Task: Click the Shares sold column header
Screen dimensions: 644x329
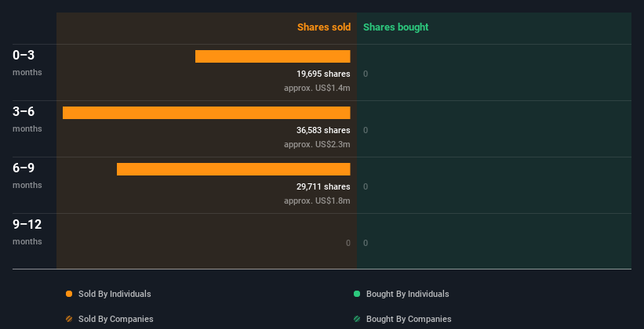Action: (x=324, y=27)
